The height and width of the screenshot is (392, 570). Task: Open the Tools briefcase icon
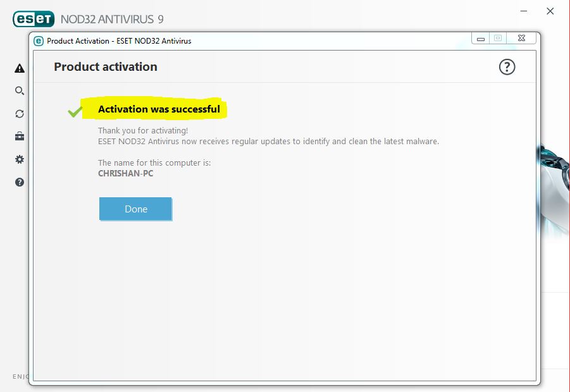[x=19, y=137]
